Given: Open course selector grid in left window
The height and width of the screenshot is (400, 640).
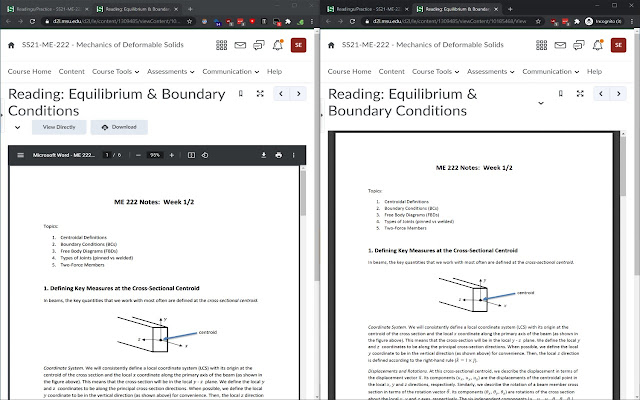Looking at the screenshot, I should (x=222, y=45).
